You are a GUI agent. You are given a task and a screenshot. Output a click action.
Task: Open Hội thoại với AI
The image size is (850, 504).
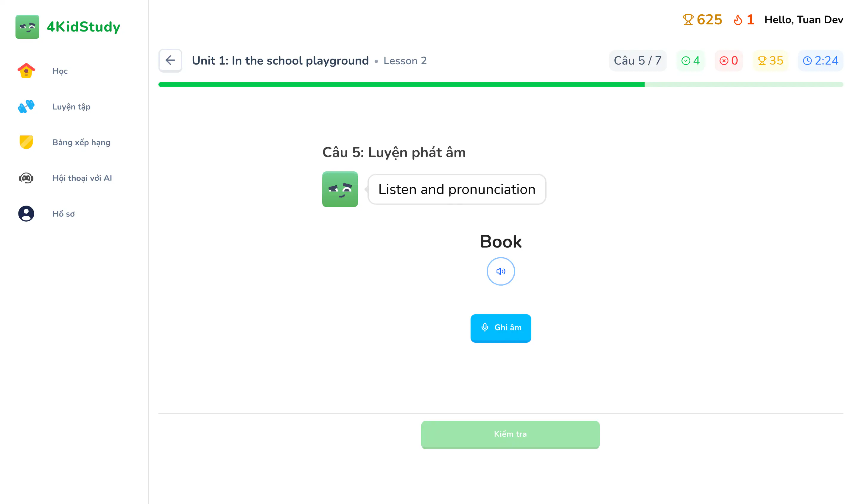(x=82, y=178)
